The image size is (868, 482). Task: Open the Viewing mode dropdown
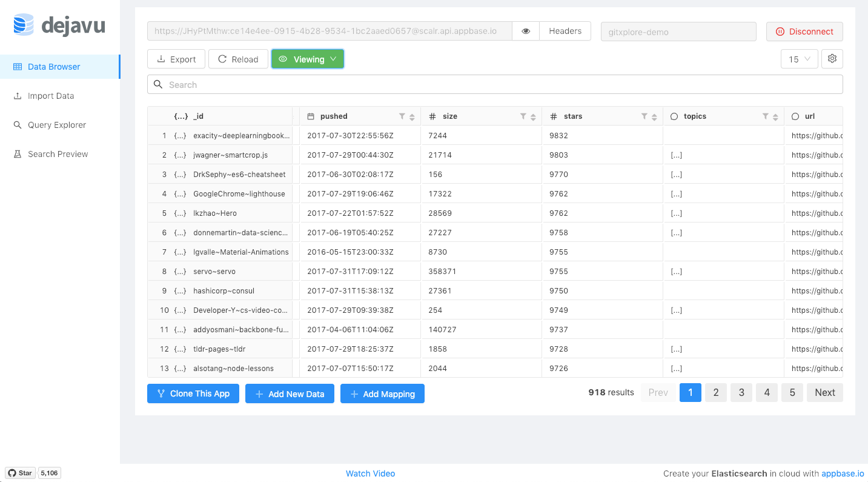pyautogui.click(x=308, y=59)
